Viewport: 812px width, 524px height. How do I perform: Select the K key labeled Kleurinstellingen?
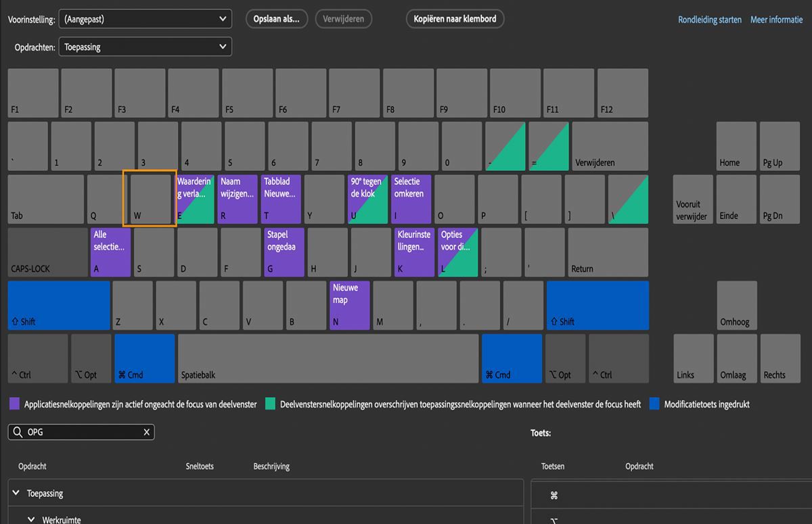coord(414,252)
